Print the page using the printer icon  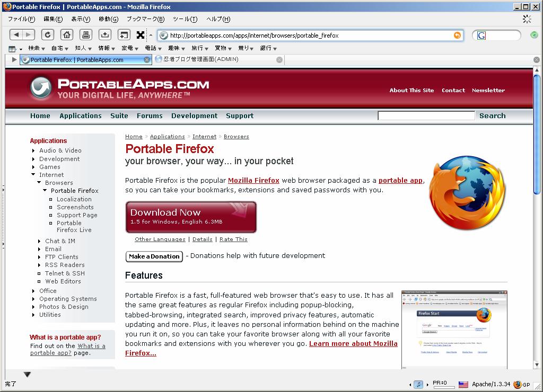(x=86, y=34)
